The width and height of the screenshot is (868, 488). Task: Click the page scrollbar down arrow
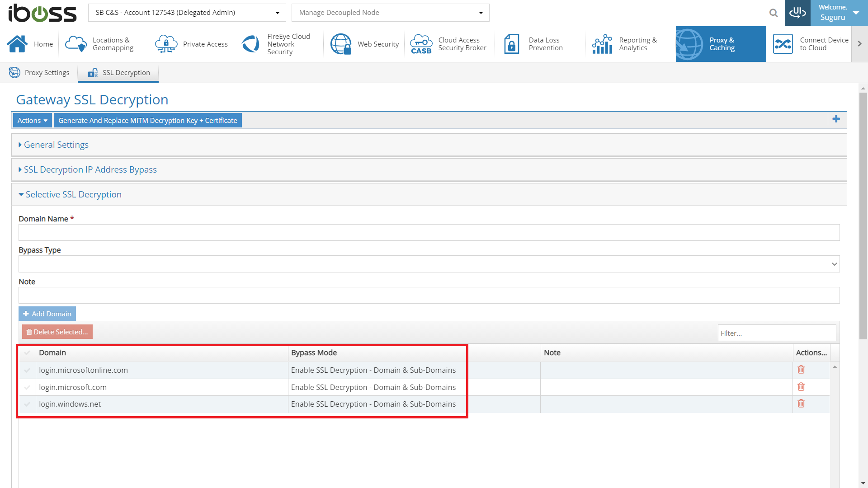point(863,483)
